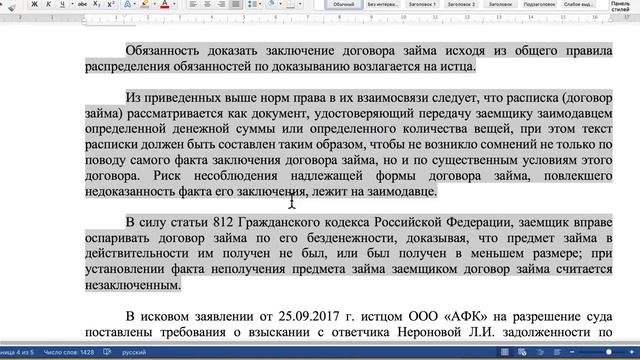Justify text alignment
This screenshot has width=640, height=360.
(x=236, y=4)
